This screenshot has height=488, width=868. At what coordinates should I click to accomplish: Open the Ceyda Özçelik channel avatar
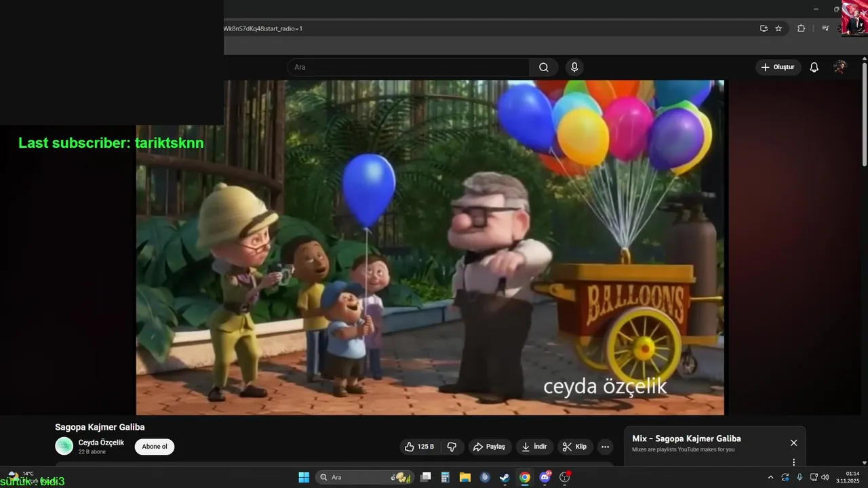coord(64,446)
